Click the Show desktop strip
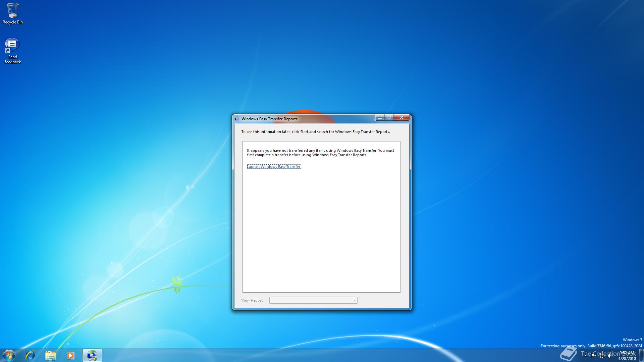Image resolution: width=644 pixels, height=362 pixels. [x=641, y=356]
